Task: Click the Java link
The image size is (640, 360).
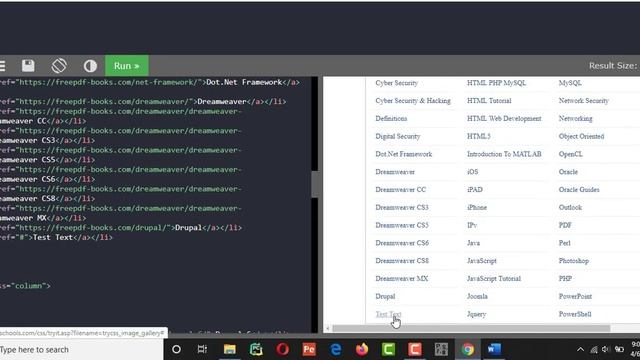Action: (473, 243)
